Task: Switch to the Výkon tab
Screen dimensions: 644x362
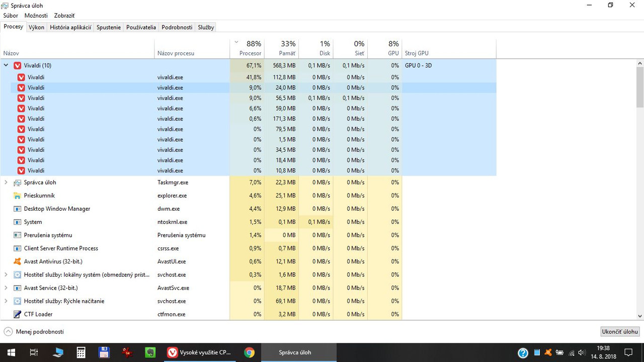Action: 36,28
